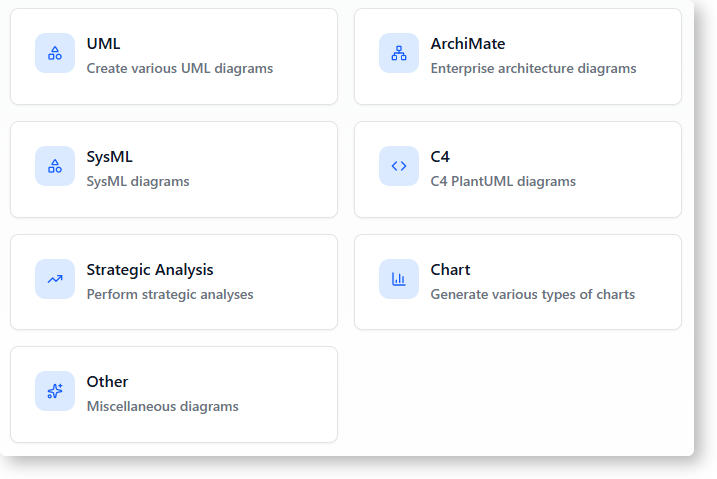717x479 pixels.
Task: Select the ArchiMate card title
Action: coord(468,44)
